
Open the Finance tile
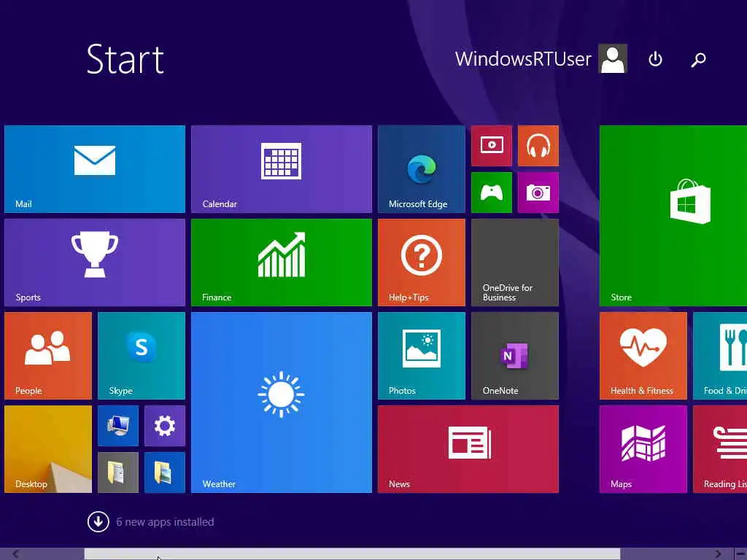282,262
